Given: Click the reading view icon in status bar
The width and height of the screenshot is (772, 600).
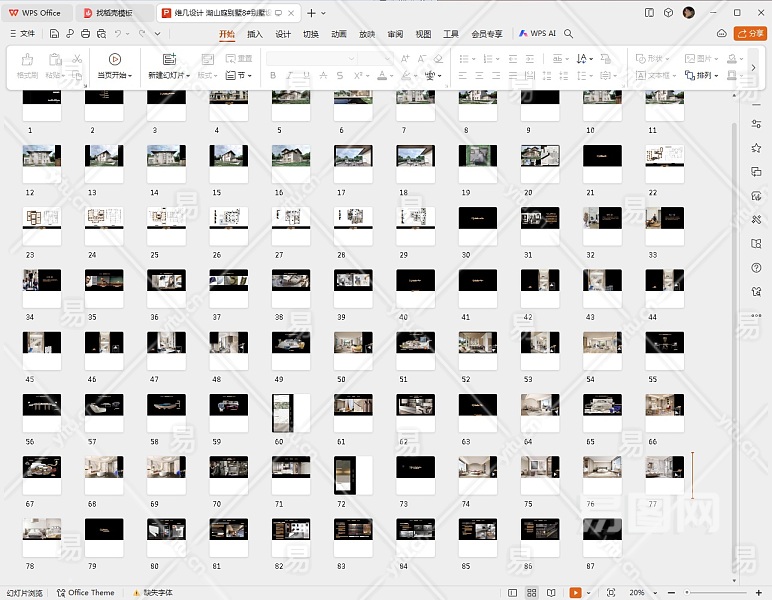Looking at the screenshot, I should (551, 592).
